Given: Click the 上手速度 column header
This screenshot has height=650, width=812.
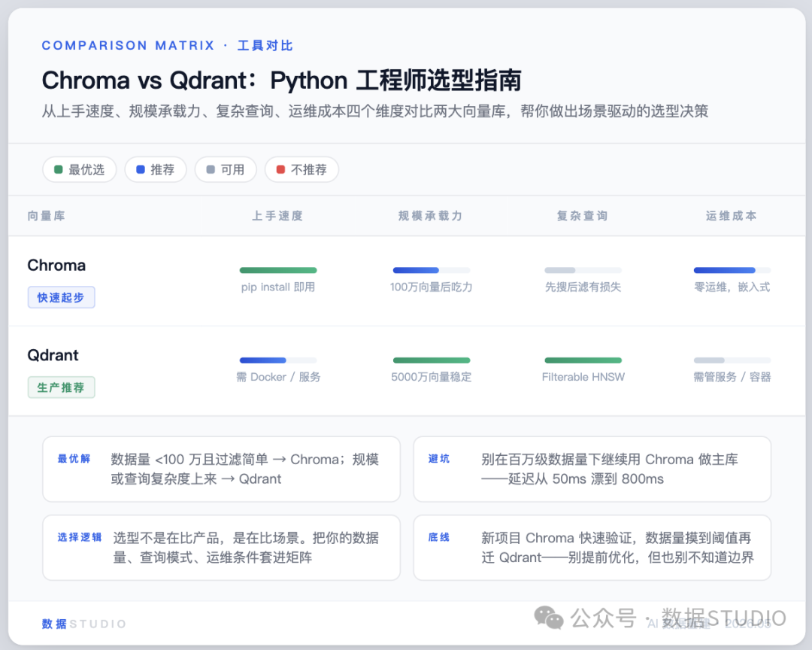Looking at the screenshot, I should click(277, 216).
